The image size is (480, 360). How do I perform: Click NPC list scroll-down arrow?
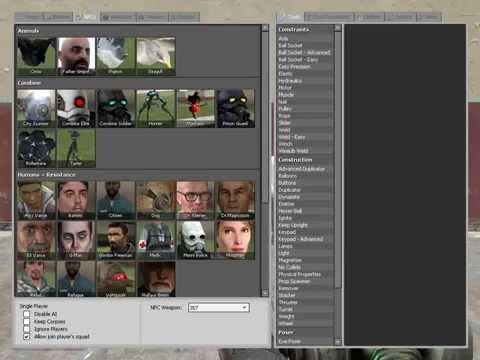point(265,293)
